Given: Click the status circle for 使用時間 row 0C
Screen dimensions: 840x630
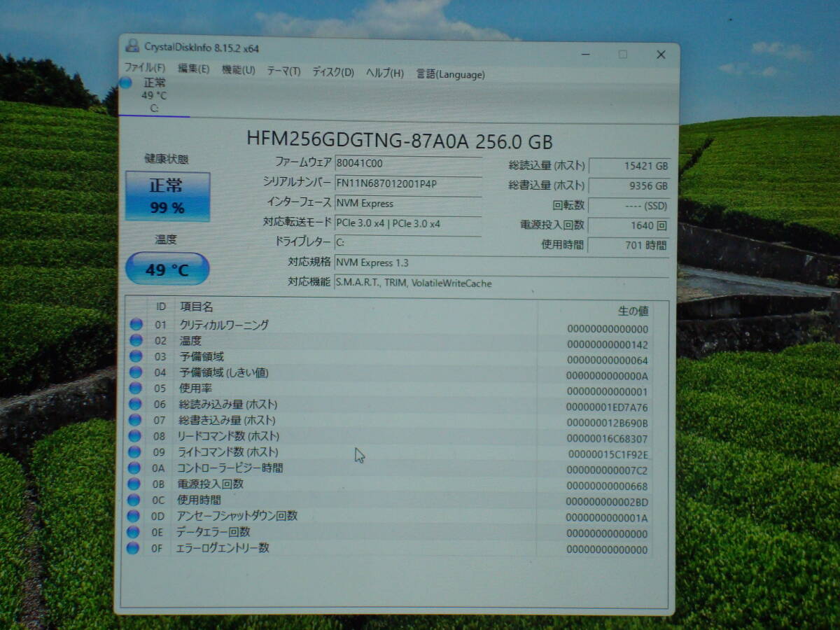Looking at the screenshot, I should click(x=134, y=500).
